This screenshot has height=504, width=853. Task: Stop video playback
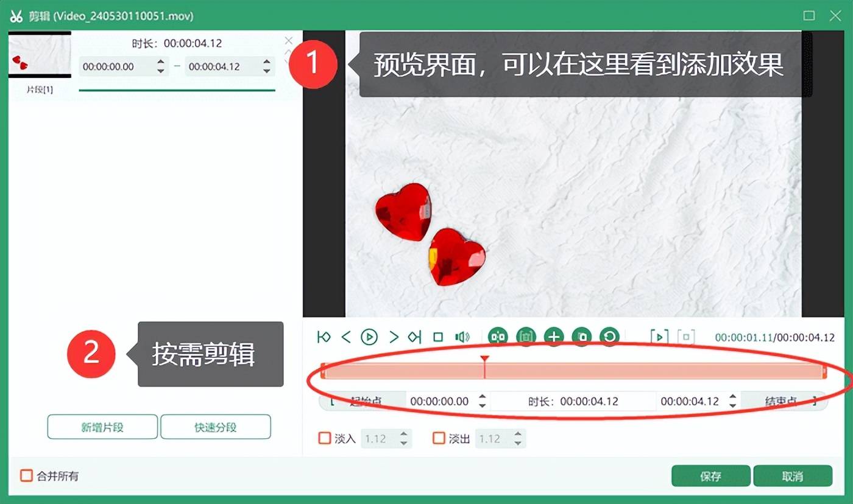click(x=437, y=337)
